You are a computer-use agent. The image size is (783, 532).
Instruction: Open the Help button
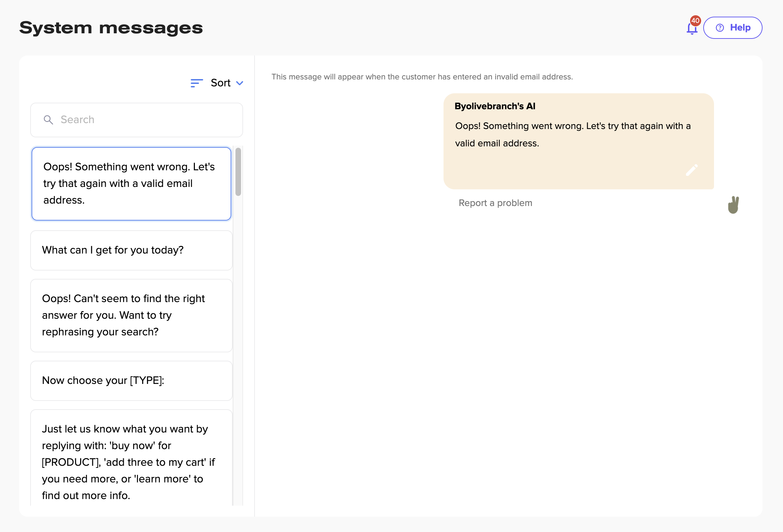click(x=732, y=28)
